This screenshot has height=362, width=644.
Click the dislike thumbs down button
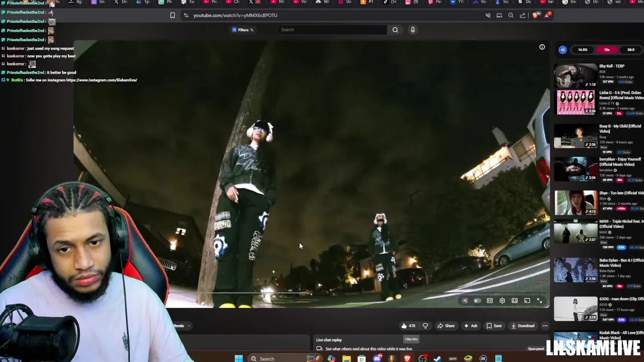click(x=426, y=326)
